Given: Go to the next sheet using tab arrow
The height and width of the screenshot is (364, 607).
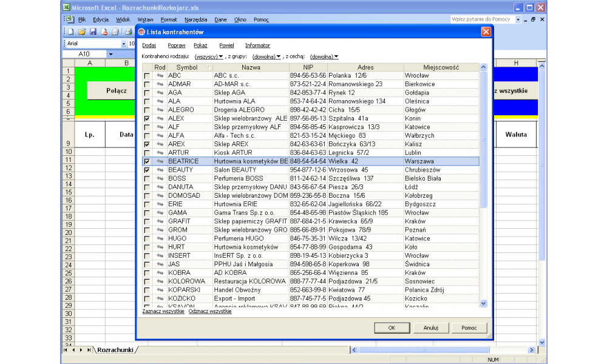Looking at the screenshot, I should tap(81, 349).
